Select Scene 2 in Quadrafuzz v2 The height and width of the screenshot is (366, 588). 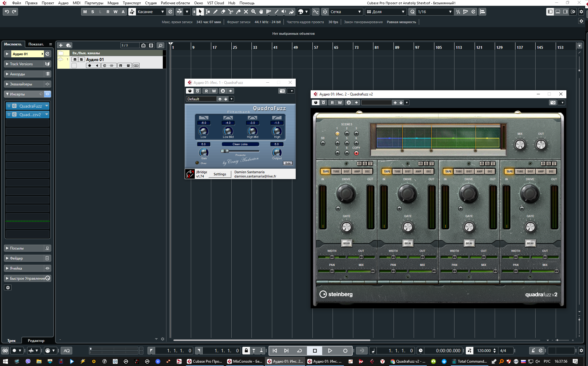coord(347,134)
